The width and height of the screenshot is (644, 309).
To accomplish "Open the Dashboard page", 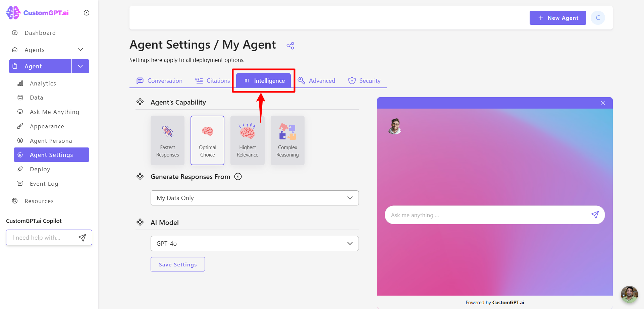I will pos(40,33).
